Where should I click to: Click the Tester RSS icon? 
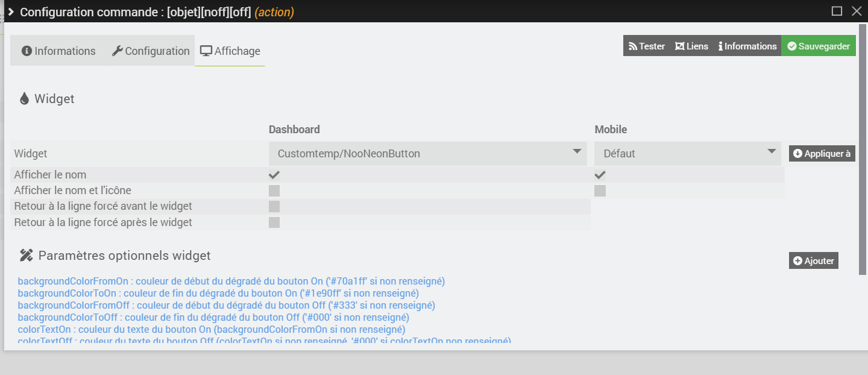click(633, 46)
